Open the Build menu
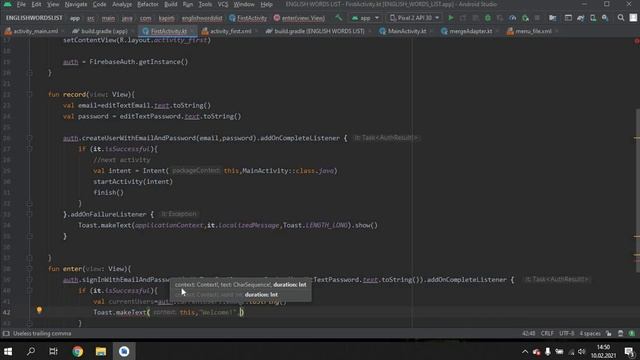 [x=171, y=4]
